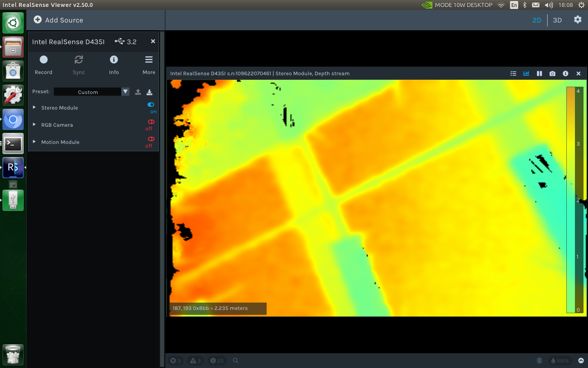Click the RGB Camera label
Screen dimensions: 588x368
click(x=57, y=125)
